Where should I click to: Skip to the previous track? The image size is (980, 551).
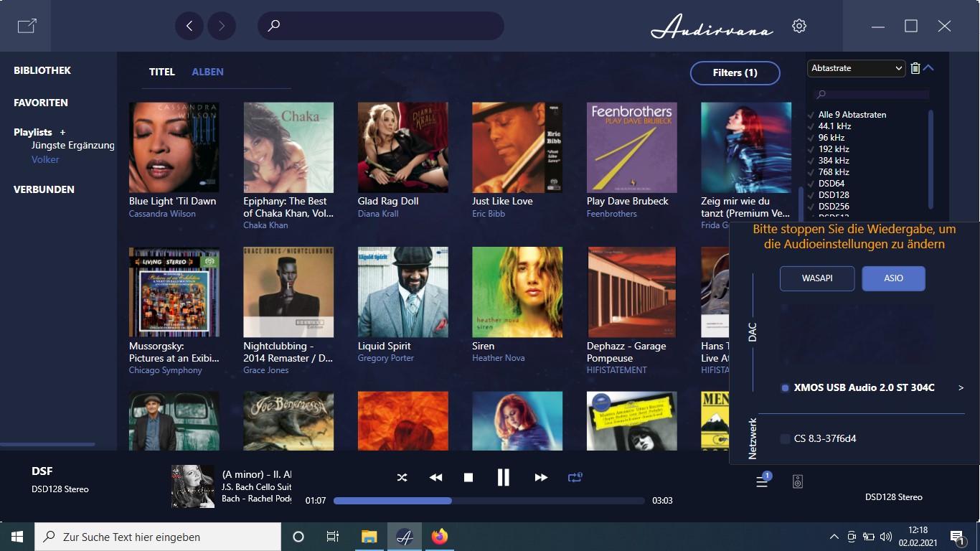[x=435, y=477]
